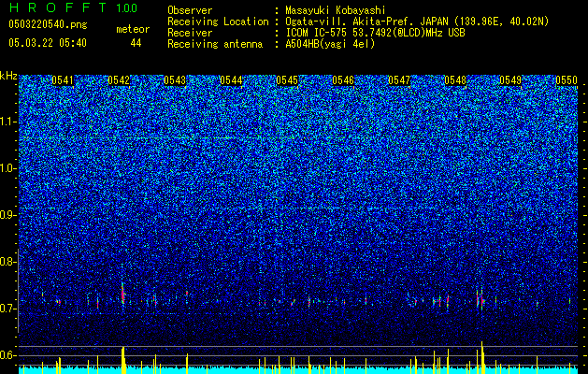The width and height of the screenshot is (588, 374).
Task: Click the kHz axis unit label
Action: click(8, 76)
